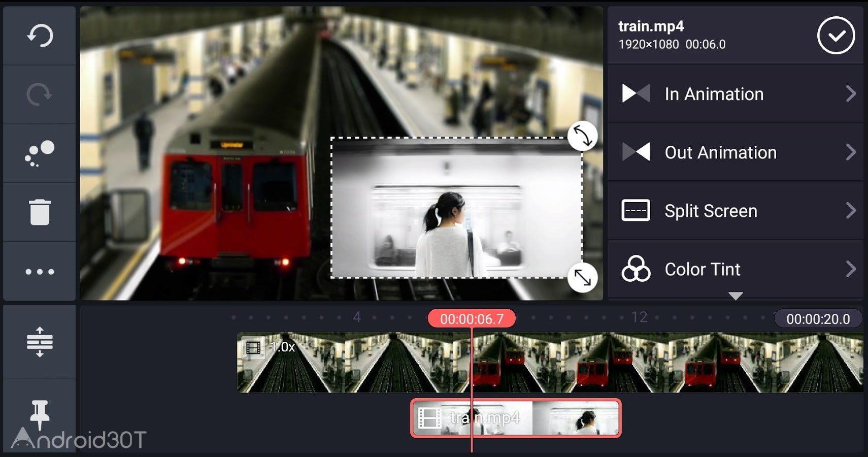Expand Out Animation chevron arrow
This screenshot has height=457, width=868.
[851, 152]
